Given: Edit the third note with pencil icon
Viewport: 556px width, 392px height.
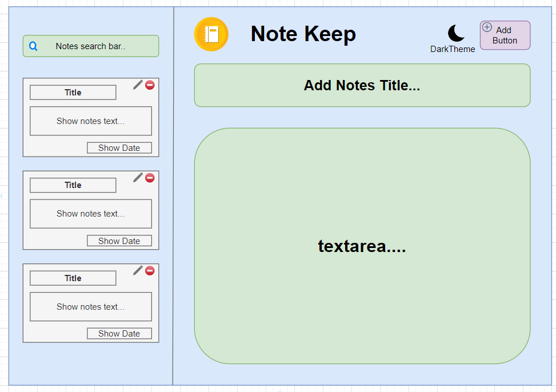Looking at the screenshot, I should pos(138,270).
